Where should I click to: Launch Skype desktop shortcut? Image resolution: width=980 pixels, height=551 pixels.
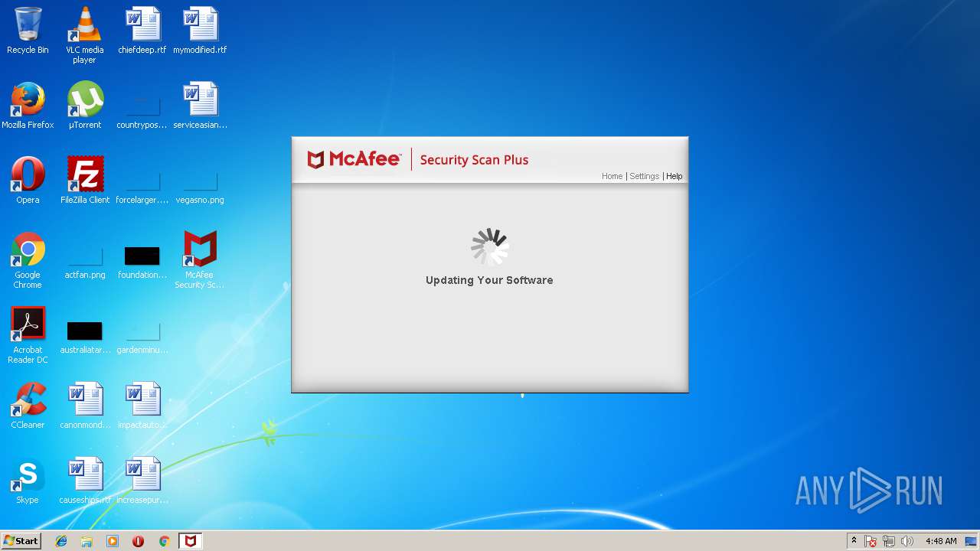coord(28,481)
